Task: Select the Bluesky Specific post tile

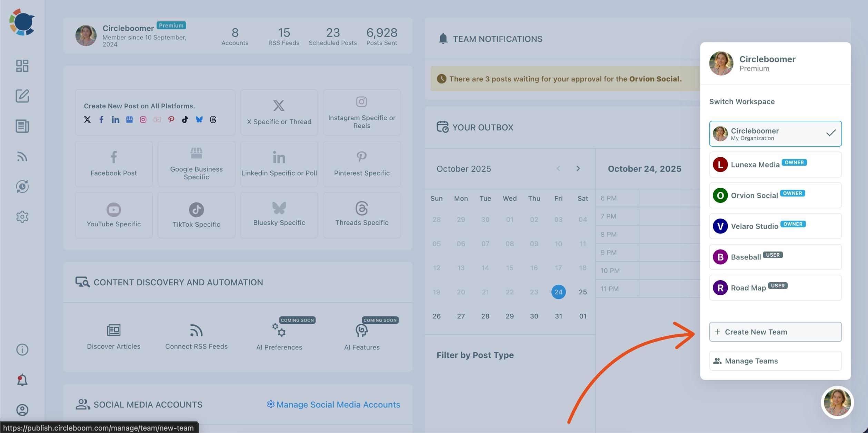Action: pyautogui.click(x=279, y=215)
